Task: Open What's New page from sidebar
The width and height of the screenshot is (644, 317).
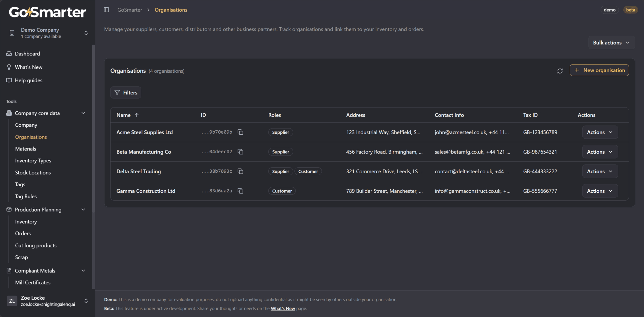Action: pyautogui.click(x=29, y=67)
